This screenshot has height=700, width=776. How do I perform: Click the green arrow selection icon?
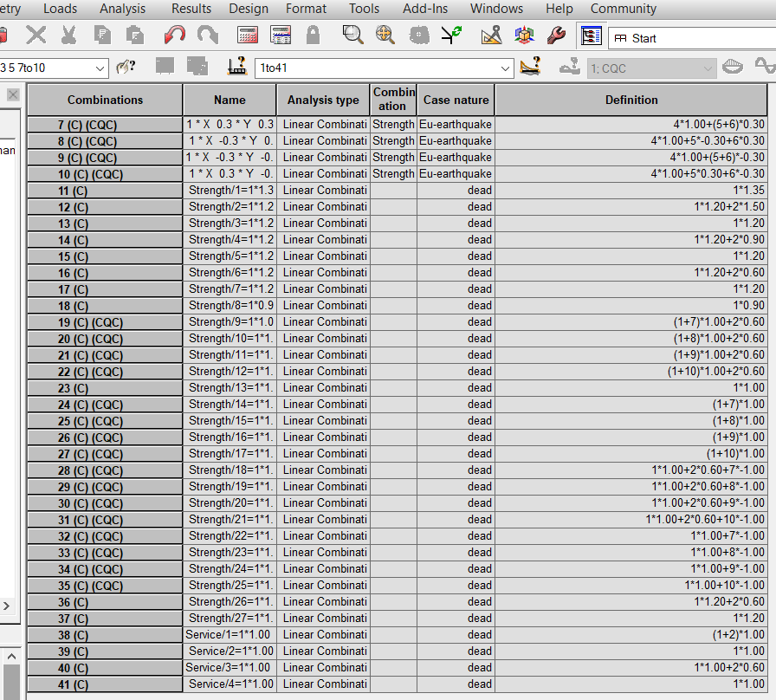coord(450,35)
